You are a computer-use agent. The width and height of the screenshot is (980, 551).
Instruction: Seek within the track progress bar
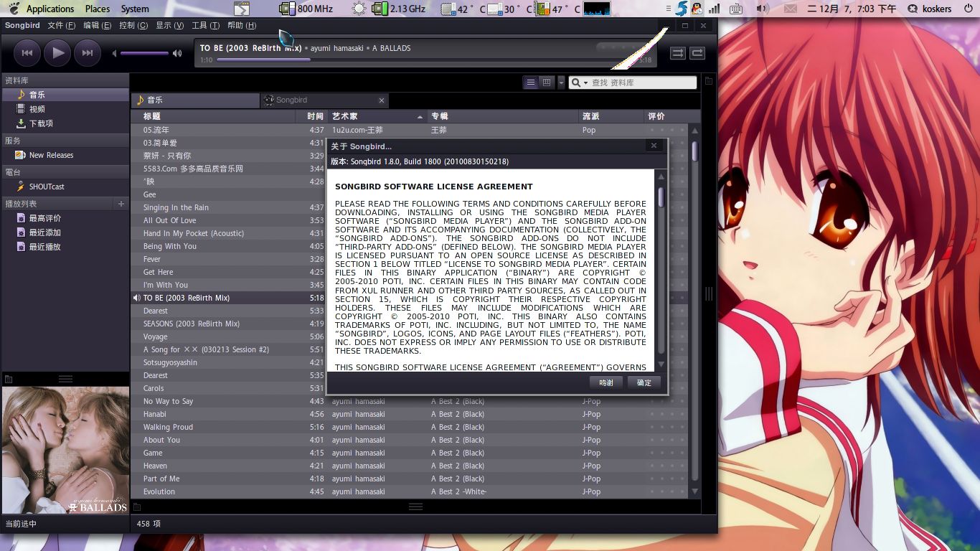pos(426,60)
